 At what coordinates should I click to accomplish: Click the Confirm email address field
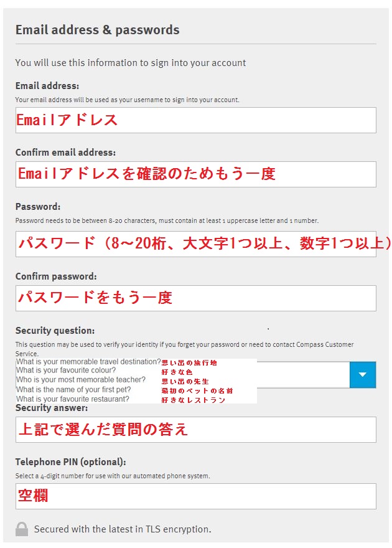[x=195, y=174]
